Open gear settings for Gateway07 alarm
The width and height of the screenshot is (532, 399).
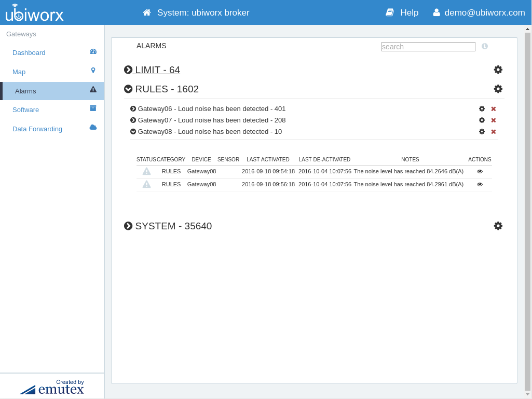[482, 120]
